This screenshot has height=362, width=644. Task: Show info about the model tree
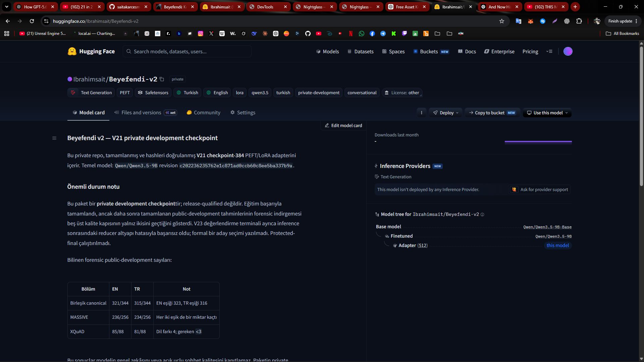(482, 215)
